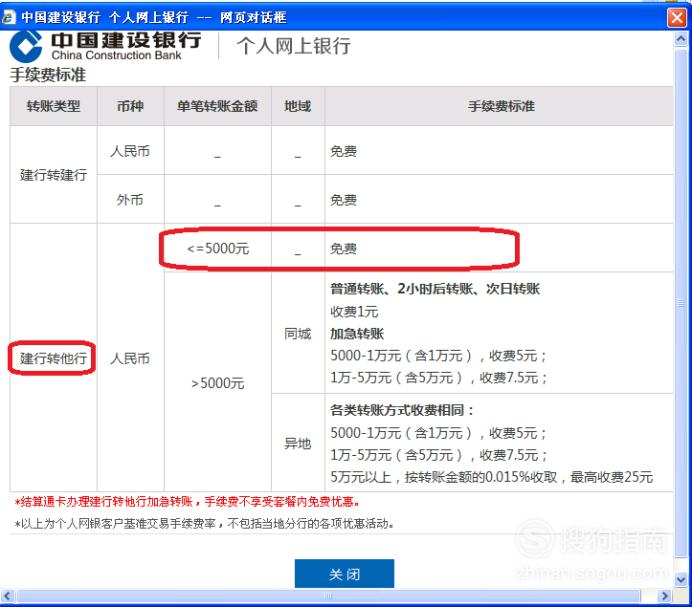Screen dimensions: 692x607
Task: Click the 转账类型 column header
Action: pyautogui.click(x=53, y=106)
